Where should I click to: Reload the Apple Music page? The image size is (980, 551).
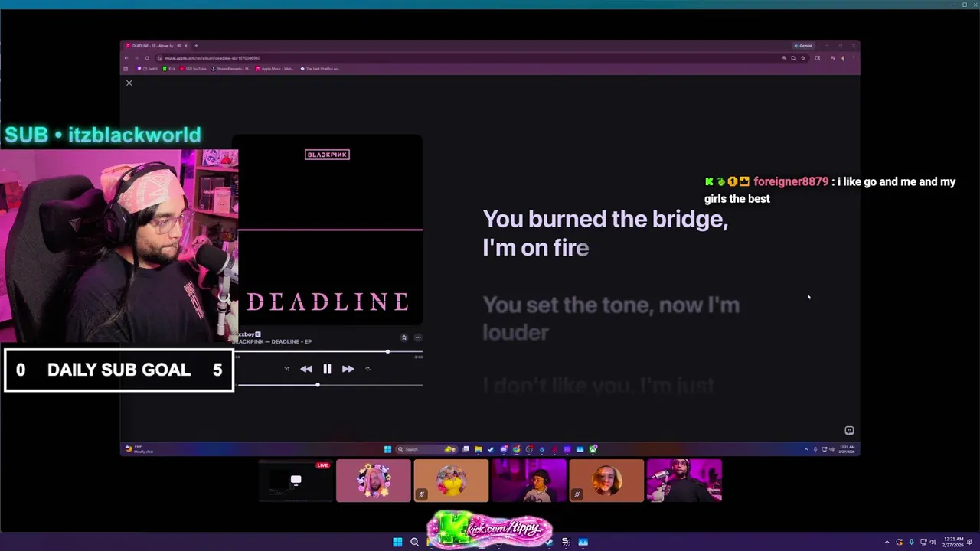147,58
